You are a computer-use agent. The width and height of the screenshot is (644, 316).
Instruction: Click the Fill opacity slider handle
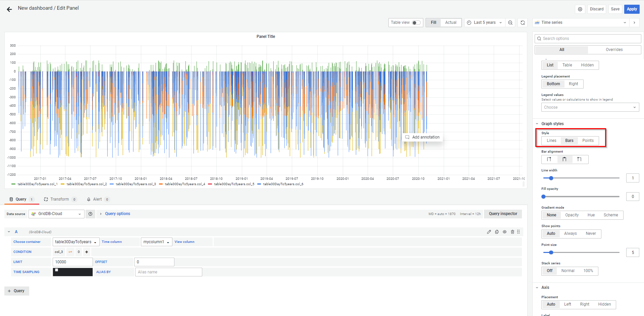tap(543, 197)
